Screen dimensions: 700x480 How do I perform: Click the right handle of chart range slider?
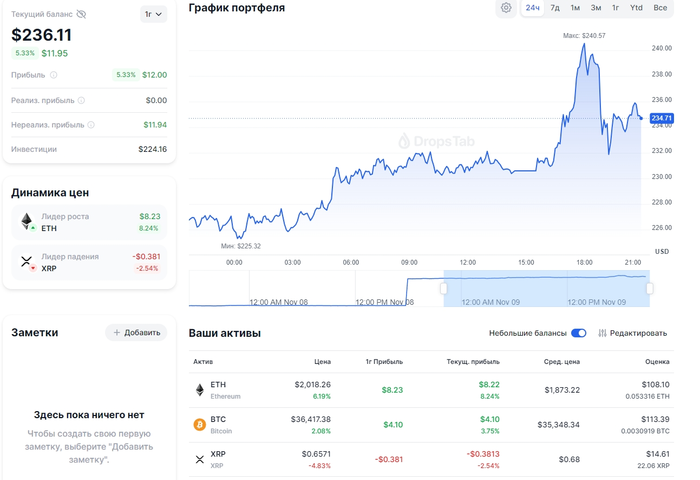(649, 288)
